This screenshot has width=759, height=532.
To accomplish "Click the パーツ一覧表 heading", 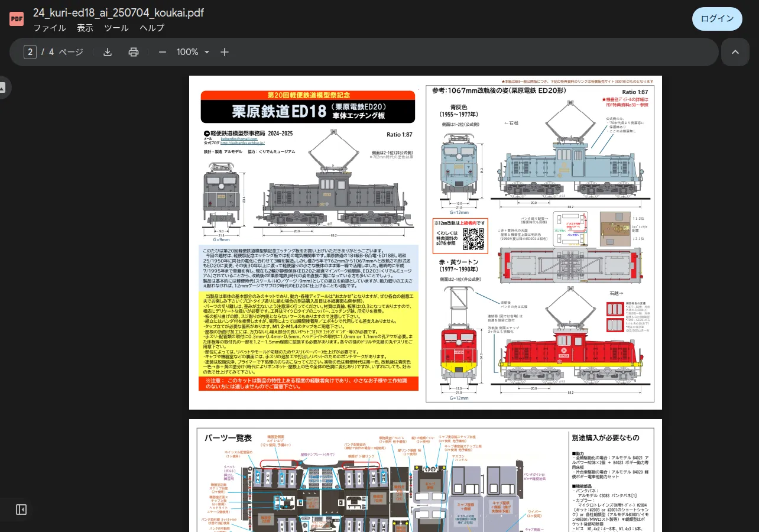I will click(228, 438).
